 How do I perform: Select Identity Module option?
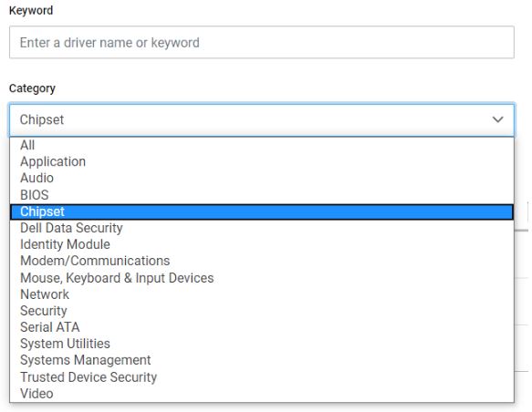262,244
